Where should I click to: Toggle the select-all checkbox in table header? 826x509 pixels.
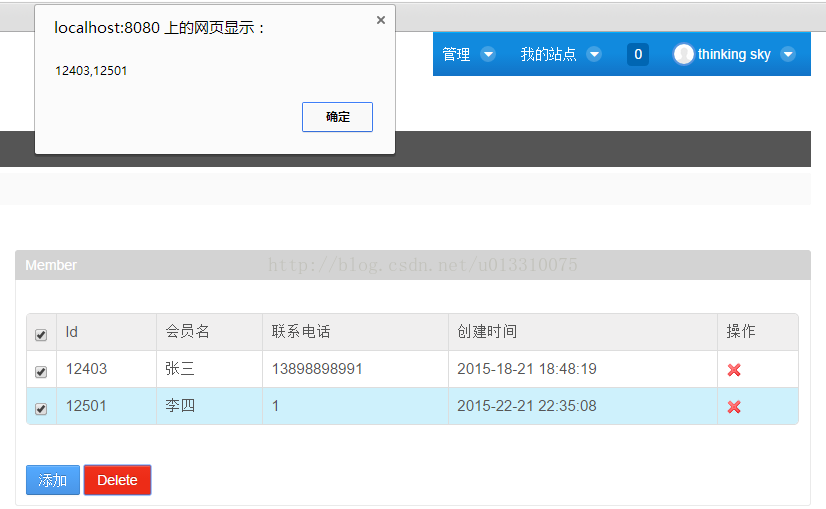41,335
